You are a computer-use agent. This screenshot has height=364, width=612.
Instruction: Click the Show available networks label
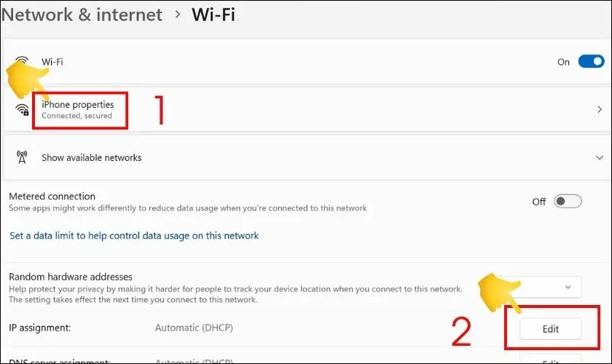point(92,158)
